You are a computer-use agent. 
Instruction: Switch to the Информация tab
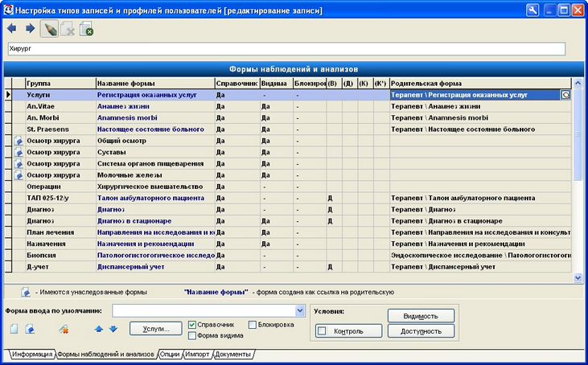[x=32, y=354]
